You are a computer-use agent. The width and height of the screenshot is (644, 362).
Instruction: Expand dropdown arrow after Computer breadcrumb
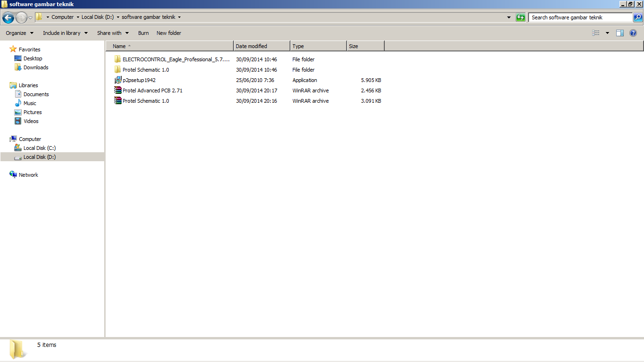tap(78, 17)
